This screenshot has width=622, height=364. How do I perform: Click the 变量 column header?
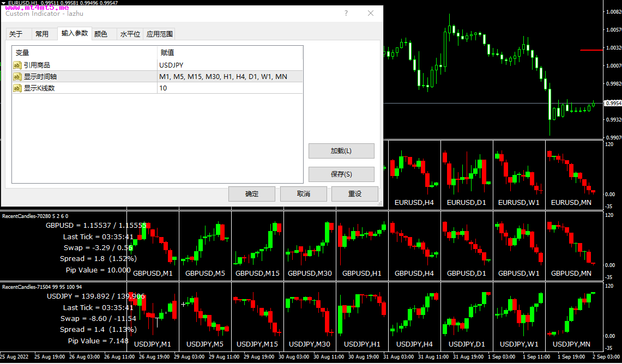(x=85, y=53)
